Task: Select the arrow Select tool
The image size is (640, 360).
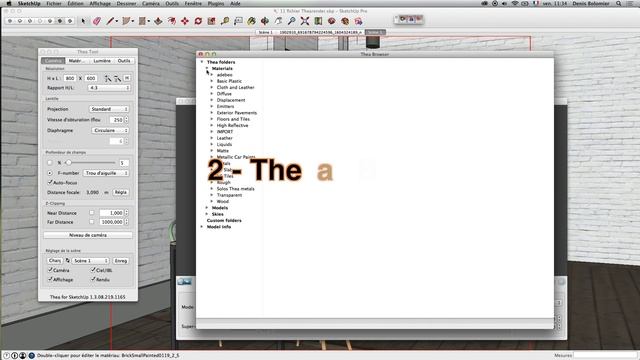Action: 83,21
